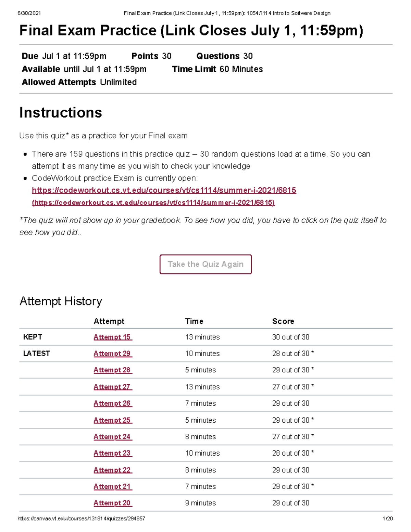Image resolution: width=411 pixels, height=532 pixels.
Task: Click the Attempt 22 link
Action: pos(112,470)
